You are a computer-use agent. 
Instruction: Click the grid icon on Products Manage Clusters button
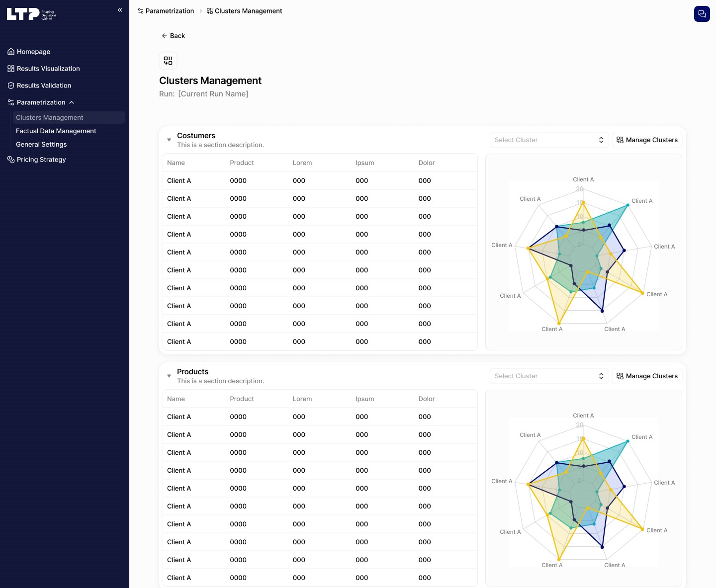tap(620, 376)
